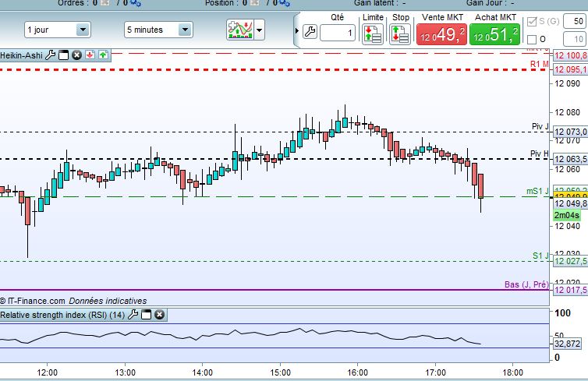
Task: Click the 12:00 time axis label
Action: [48, 372]
